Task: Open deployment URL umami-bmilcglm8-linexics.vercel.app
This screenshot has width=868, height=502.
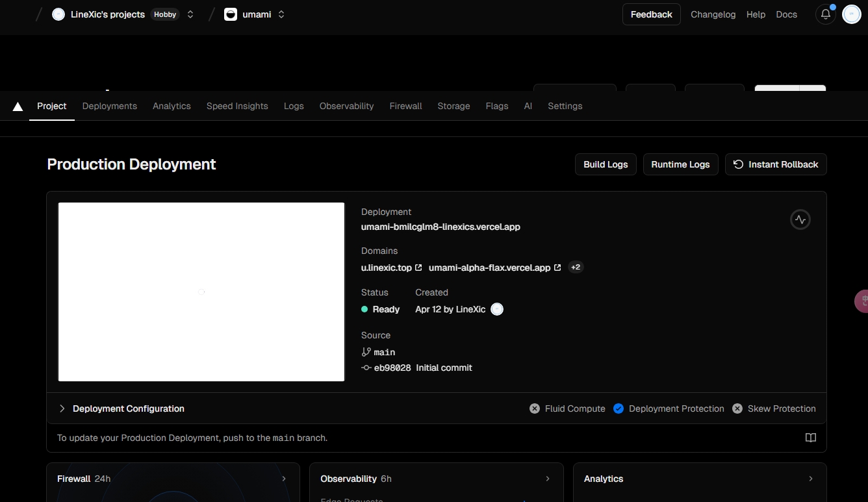Action: [440, 227]
